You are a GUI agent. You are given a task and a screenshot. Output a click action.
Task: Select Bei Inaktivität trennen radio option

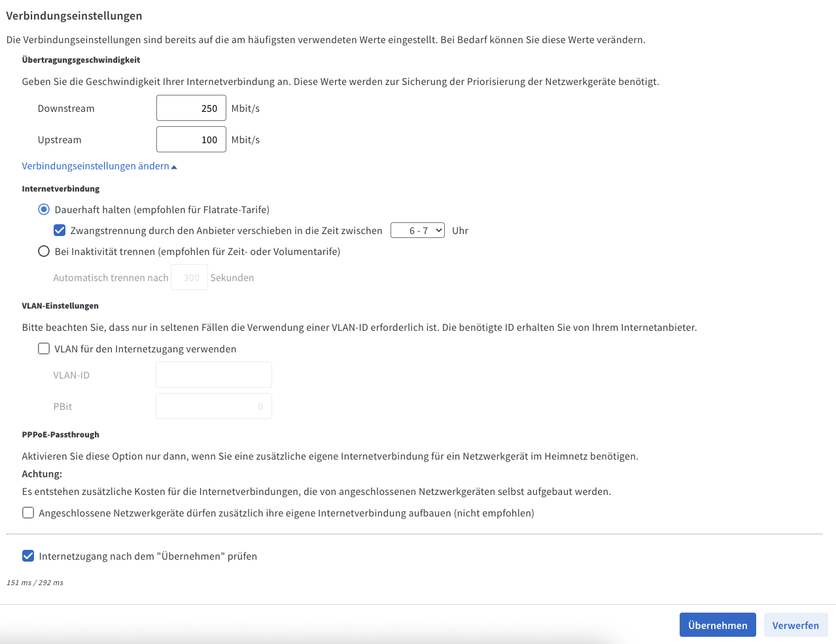[x=44, y=252]
